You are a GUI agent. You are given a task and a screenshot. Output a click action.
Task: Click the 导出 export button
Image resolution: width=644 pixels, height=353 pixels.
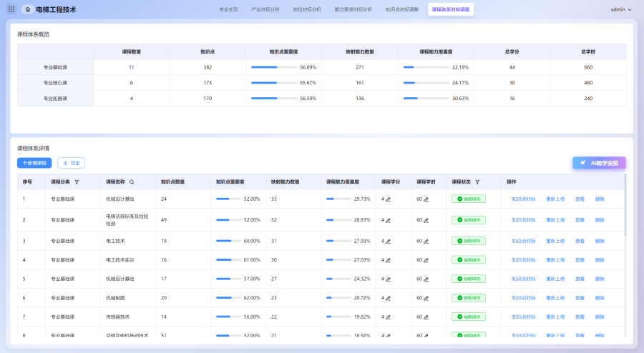71,163
